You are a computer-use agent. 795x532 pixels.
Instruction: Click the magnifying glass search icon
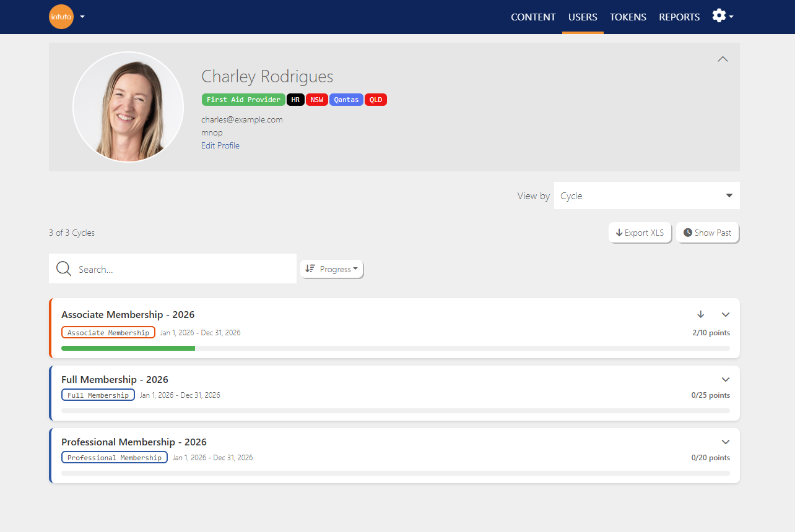pos(64,269)
